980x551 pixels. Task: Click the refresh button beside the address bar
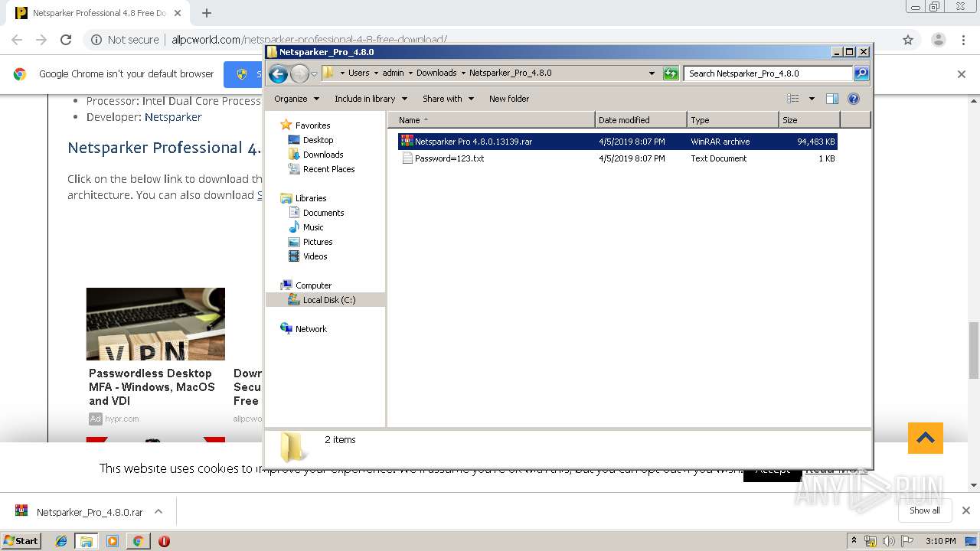point(671,73)
